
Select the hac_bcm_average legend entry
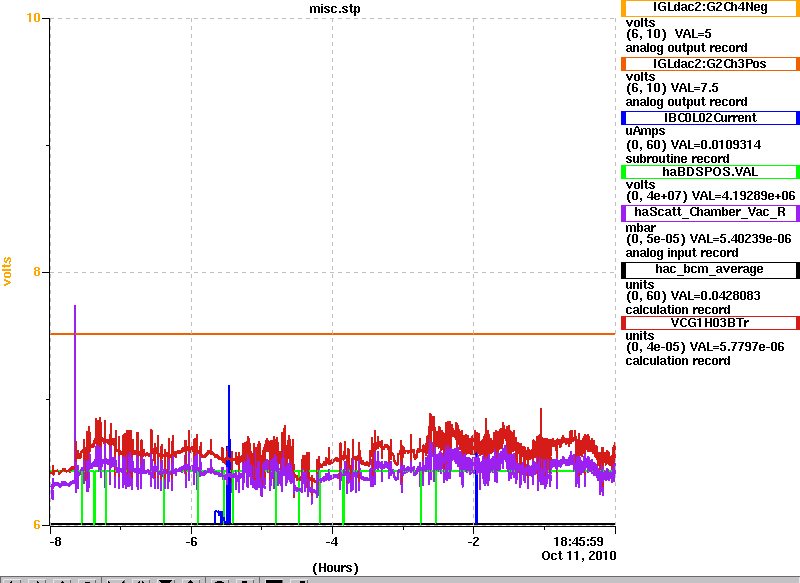710,270
